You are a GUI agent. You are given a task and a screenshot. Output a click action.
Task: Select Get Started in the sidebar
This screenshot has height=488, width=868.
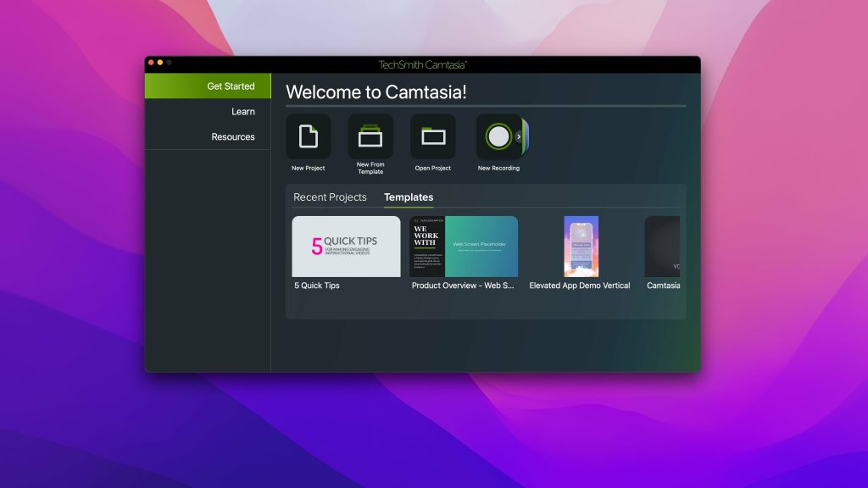coord(230,86)
